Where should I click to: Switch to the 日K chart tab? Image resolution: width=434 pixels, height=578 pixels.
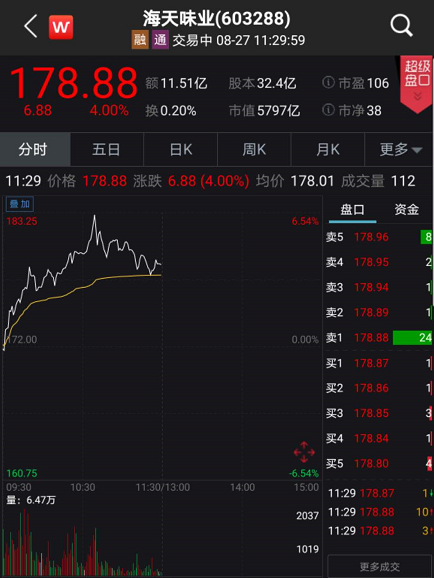pyautogui.click(x=181, y=150)
